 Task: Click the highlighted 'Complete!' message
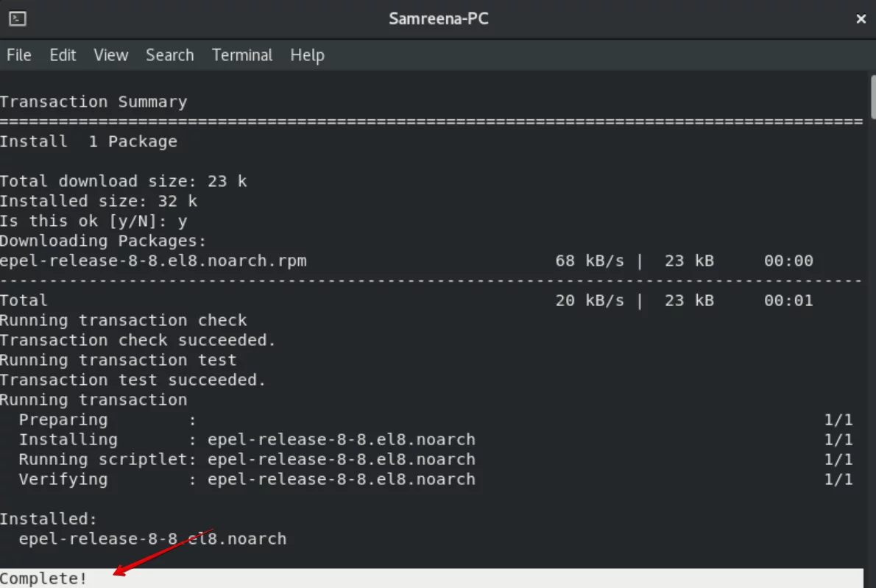(x=43, y=578)
